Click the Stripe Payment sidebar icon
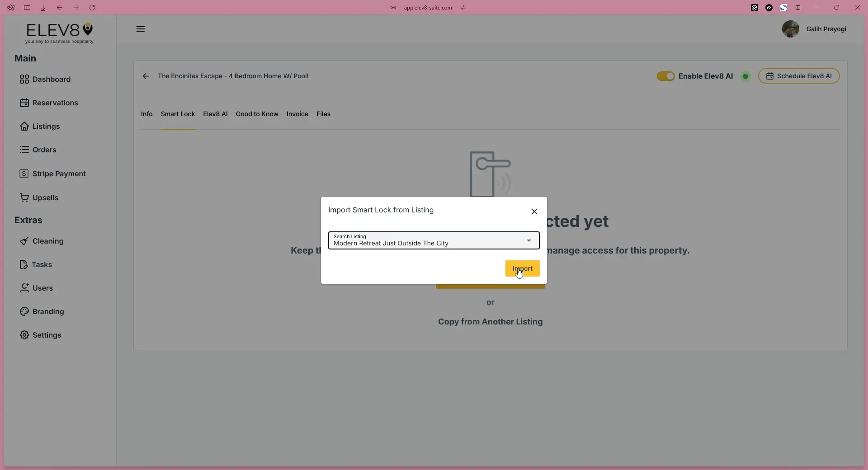 click(x=25, y=174)
